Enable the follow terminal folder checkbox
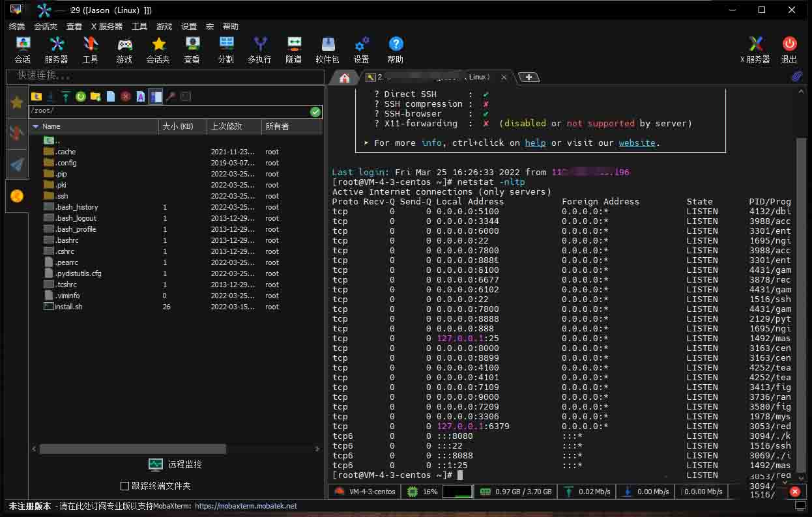The width and height of the screenshot is (812, 517). pyautogui.click(x=125, y=486)
